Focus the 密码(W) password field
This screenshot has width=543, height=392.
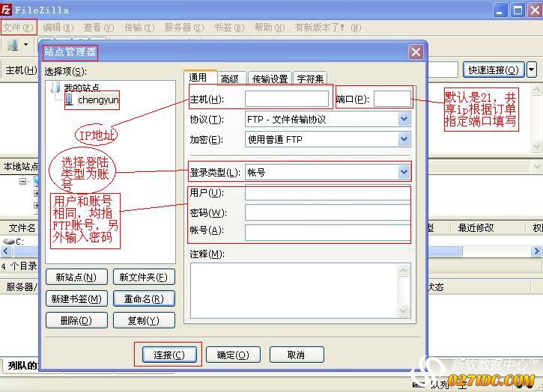(327, 212)
